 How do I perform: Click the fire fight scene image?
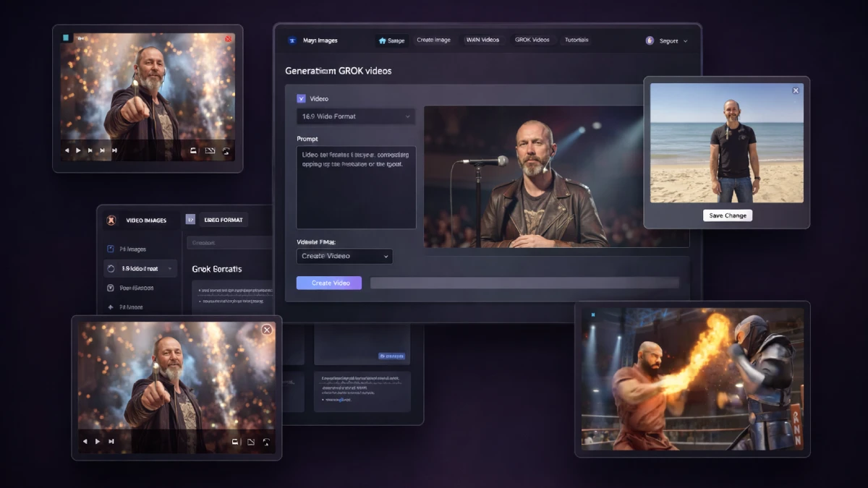point(692,380)
